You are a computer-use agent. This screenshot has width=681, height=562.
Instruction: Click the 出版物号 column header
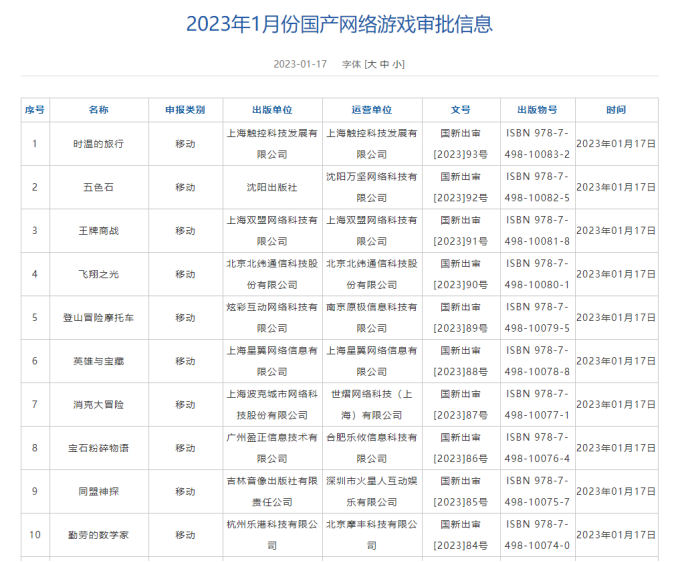pos(537,110)
